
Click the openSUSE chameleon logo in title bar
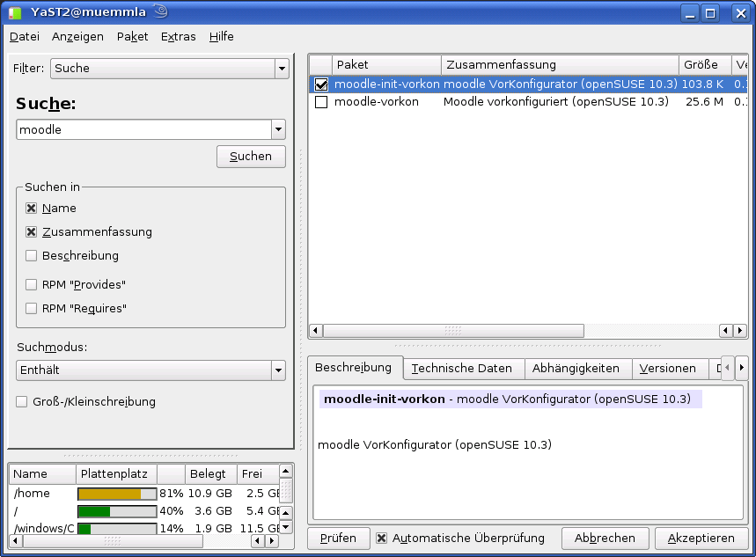coord(161,11)
